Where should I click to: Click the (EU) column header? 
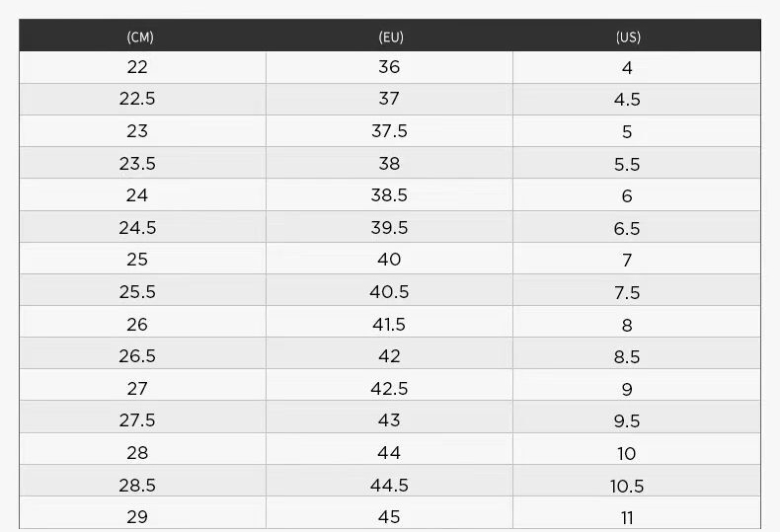click(391, 38)
